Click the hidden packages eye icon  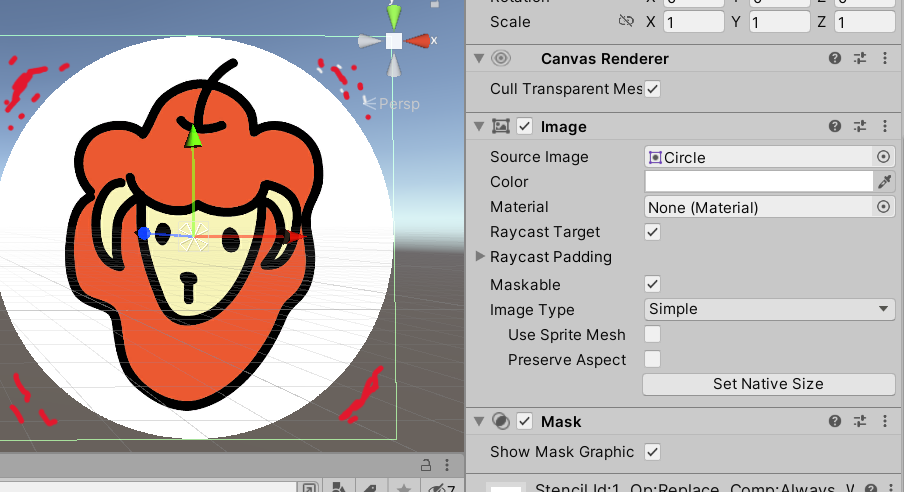(x=442, y=488)
